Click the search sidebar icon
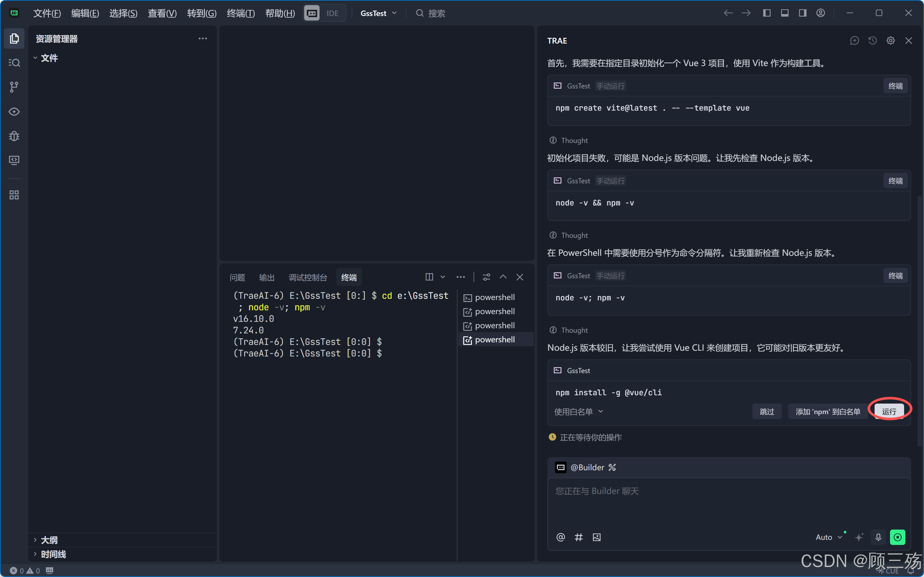Screen dimensions: 924x577 (x=14, y=63)
